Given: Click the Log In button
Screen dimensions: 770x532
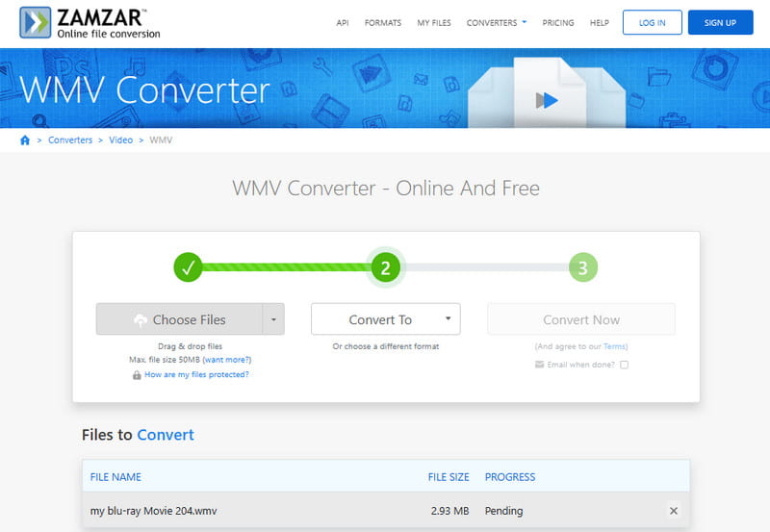Looking at the screenshot, I should coord(652,22).
